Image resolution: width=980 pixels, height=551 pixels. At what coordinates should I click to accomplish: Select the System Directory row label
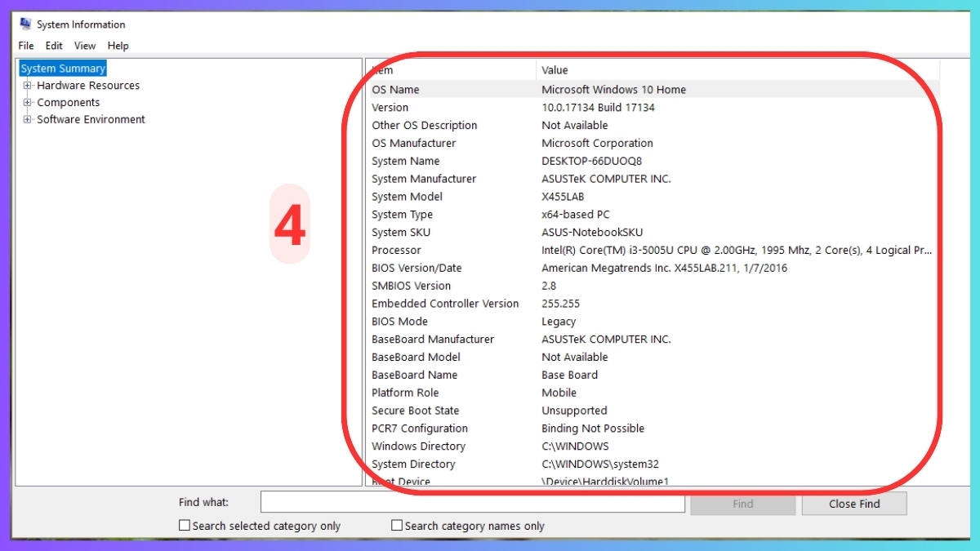click(414, 464)
